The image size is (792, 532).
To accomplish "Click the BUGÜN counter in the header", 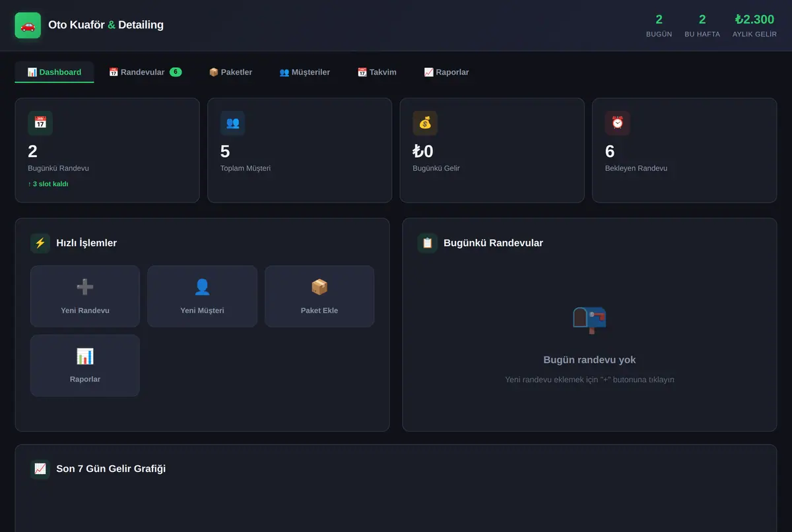I will 659,26.
